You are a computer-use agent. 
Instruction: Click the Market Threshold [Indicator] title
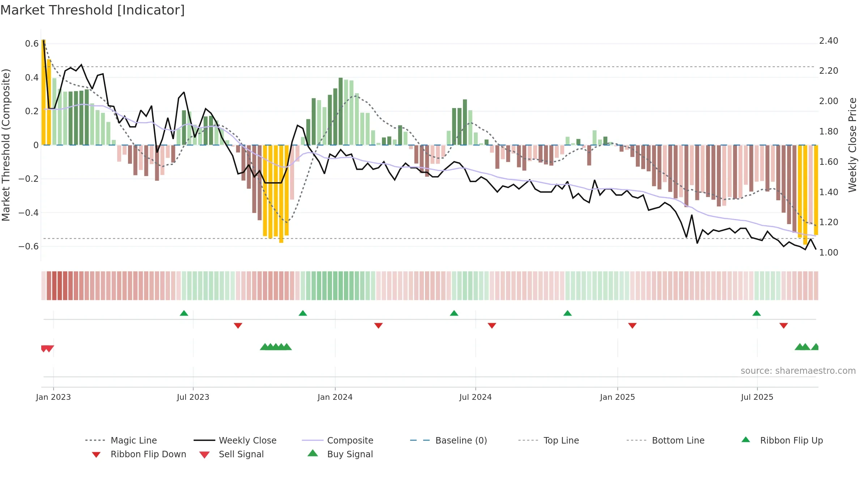pyautogui.click(x=93, y=10)
